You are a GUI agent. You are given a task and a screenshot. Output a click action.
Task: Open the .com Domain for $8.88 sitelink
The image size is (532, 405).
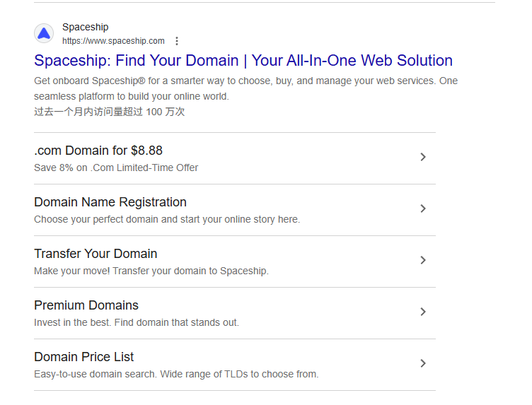[x=98, y=151]
